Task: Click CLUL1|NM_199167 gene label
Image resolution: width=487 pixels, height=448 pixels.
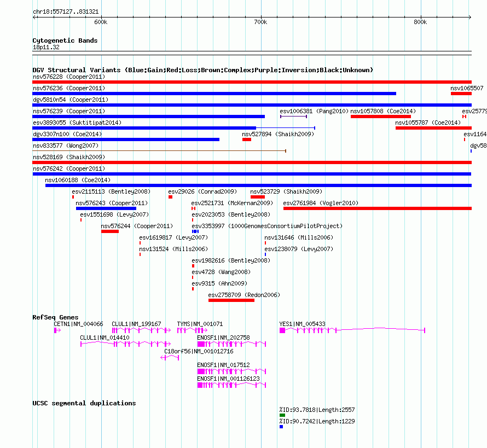Action: tap(136, 324)
